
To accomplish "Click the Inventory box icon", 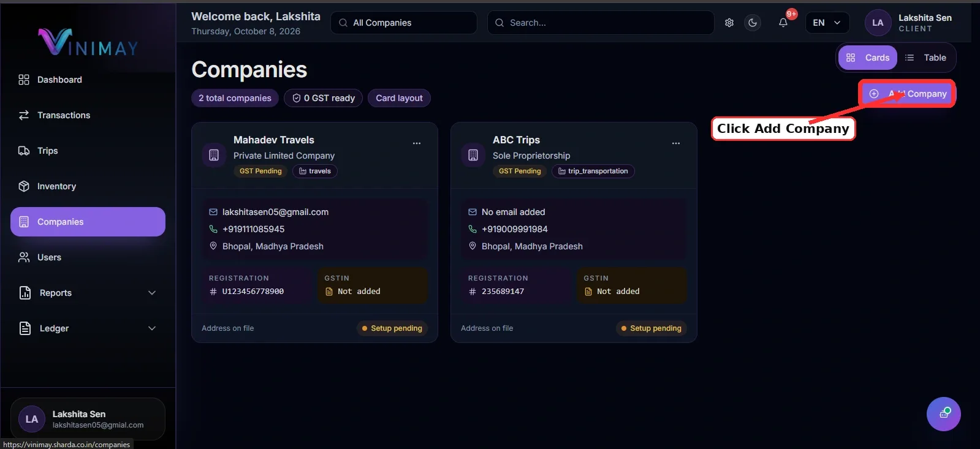I will pos(24,186).
